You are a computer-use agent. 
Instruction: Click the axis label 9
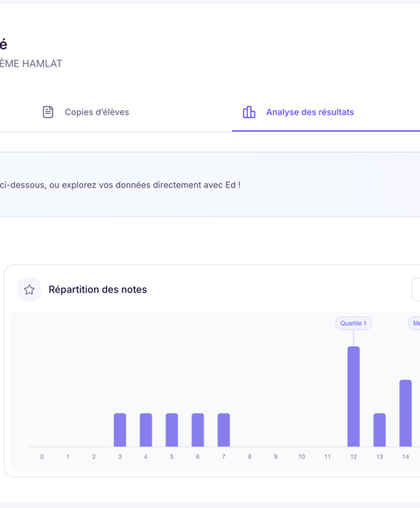276,456
